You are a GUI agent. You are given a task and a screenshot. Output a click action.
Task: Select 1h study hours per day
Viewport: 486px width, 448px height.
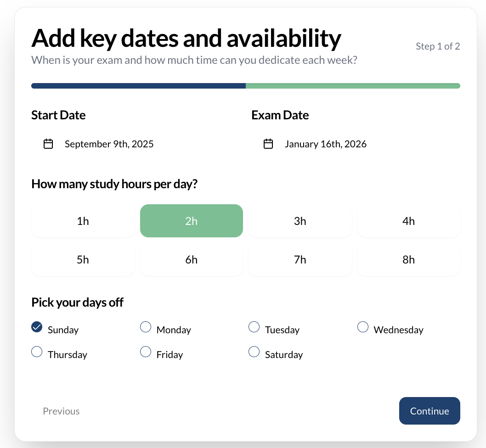click(83, 221)
